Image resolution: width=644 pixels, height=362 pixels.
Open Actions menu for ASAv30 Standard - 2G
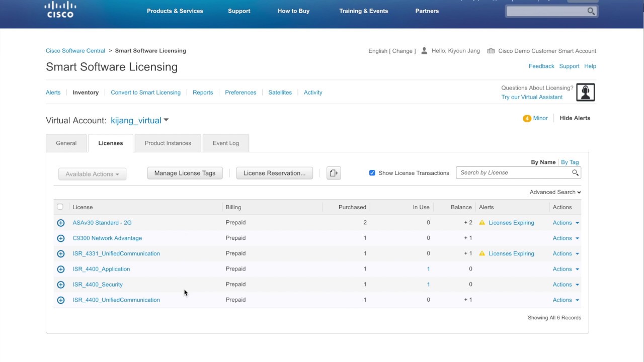click(x=566, y=223)
